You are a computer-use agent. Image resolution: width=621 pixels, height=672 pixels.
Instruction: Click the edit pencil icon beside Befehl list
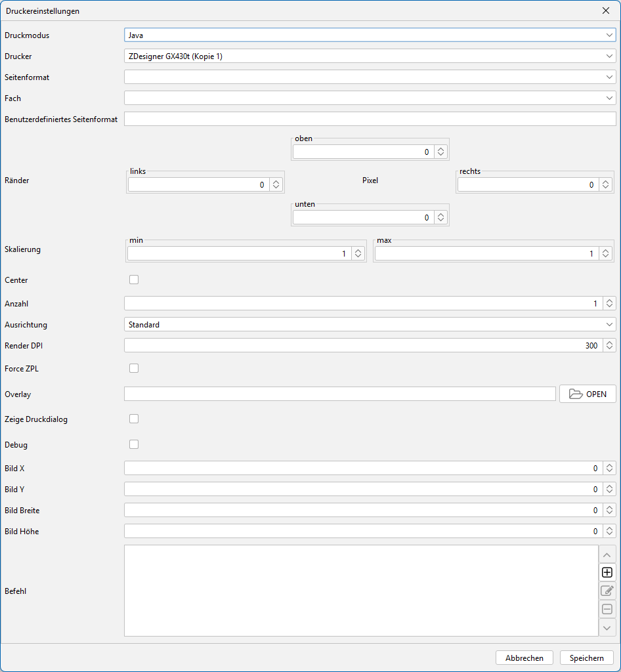pyautogui.click(x=607, y=591)
